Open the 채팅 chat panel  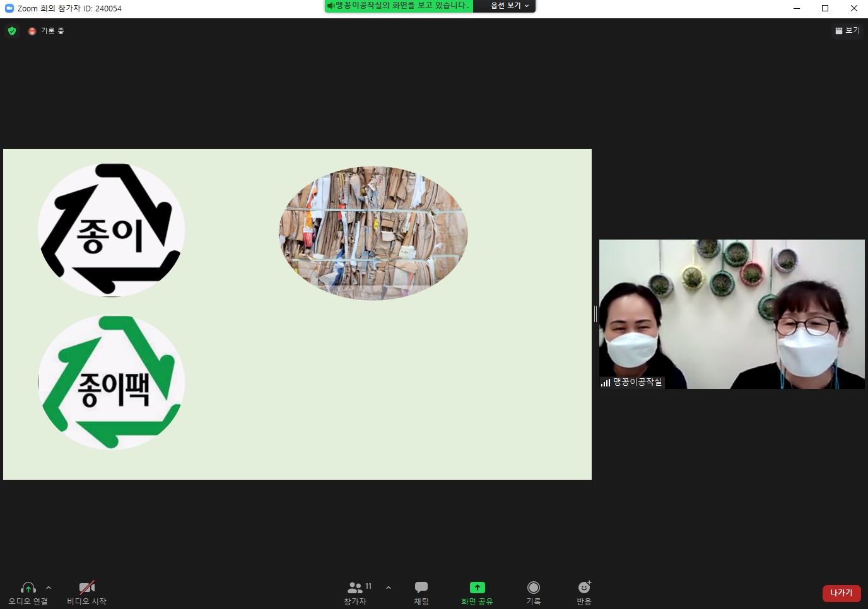pos(421,593)
